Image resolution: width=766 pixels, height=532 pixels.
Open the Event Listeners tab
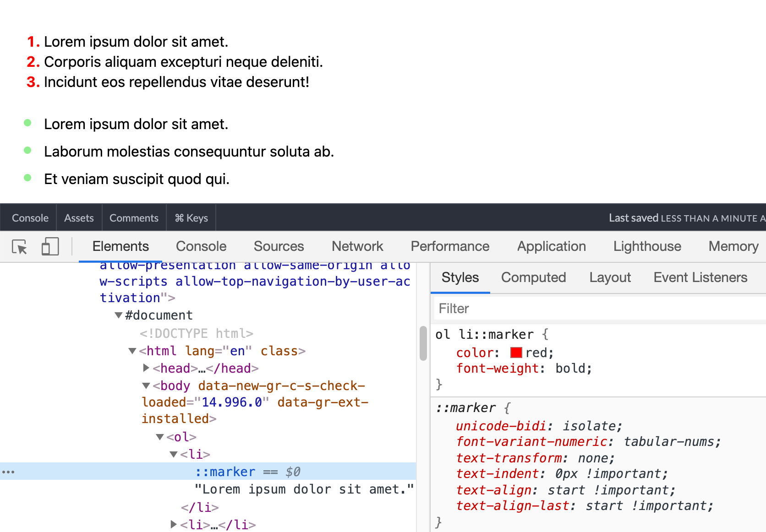point(700,277)
